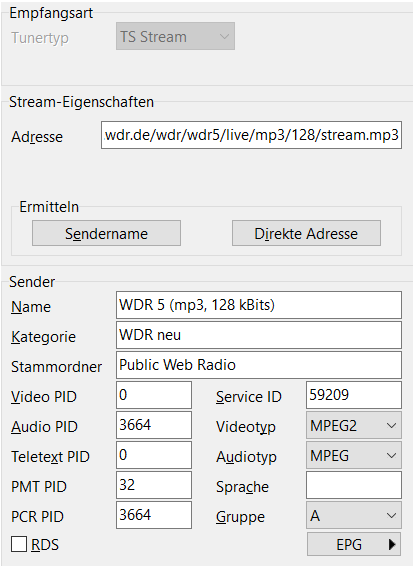
Task: Click the Kategorie field WDR neu
Action: coord(259,335)
